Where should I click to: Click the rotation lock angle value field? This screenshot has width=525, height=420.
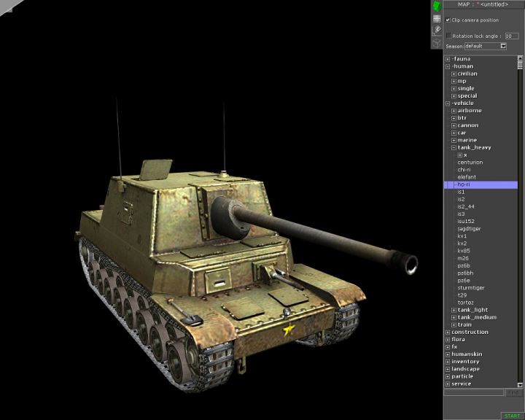[x=511, y=35]
